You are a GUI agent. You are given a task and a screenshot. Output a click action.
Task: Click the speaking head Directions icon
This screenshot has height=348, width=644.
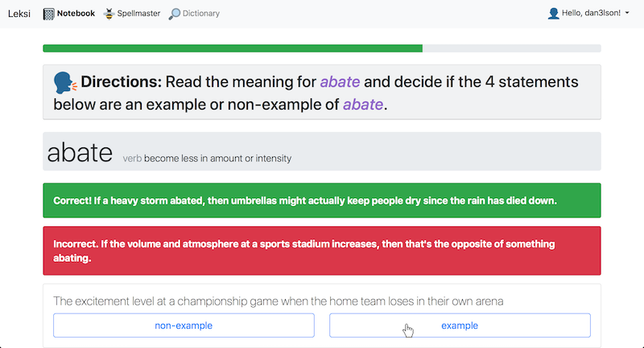(x=65, y=83)
